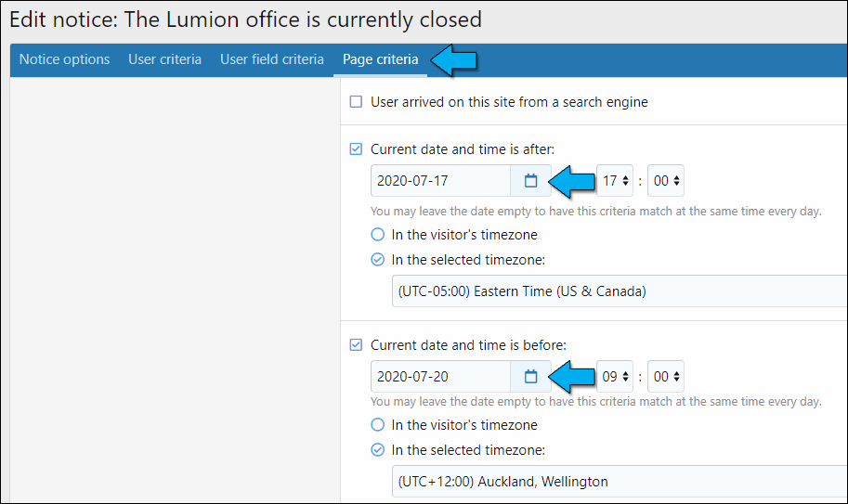Open calendar picker for after date
848x504 pixels.
coord(530,181)
